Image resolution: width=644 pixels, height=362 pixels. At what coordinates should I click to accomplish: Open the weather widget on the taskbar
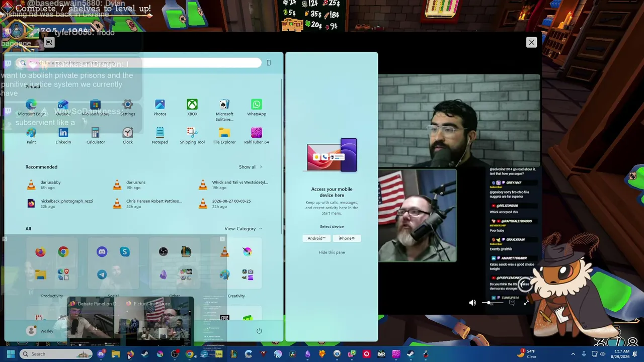tap(528, 354)
